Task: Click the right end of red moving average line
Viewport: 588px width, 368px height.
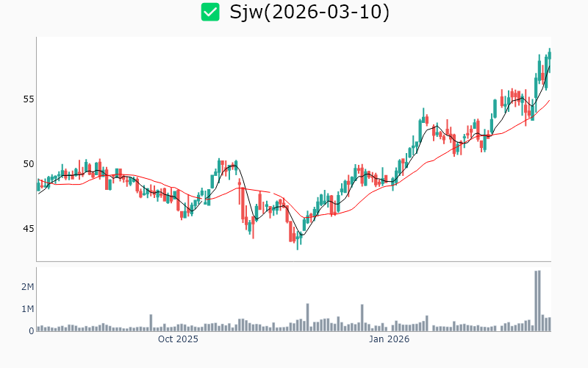Action: pyautogui.click(x=549, y=101)
